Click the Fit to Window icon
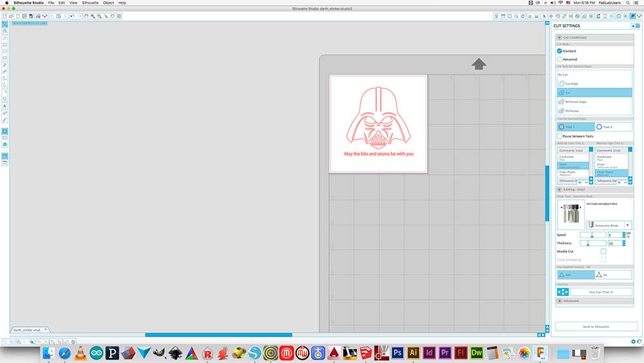Image resolution: width=644 pixels, height=363 pixels. pyautogui.click(x=119, y=16)
